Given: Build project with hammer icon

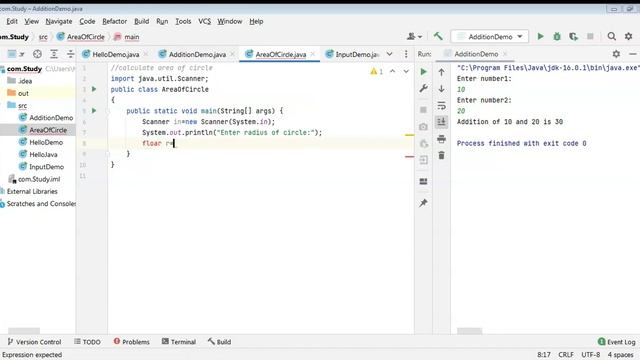Looking at the screenshot, I should pos(438,37).
